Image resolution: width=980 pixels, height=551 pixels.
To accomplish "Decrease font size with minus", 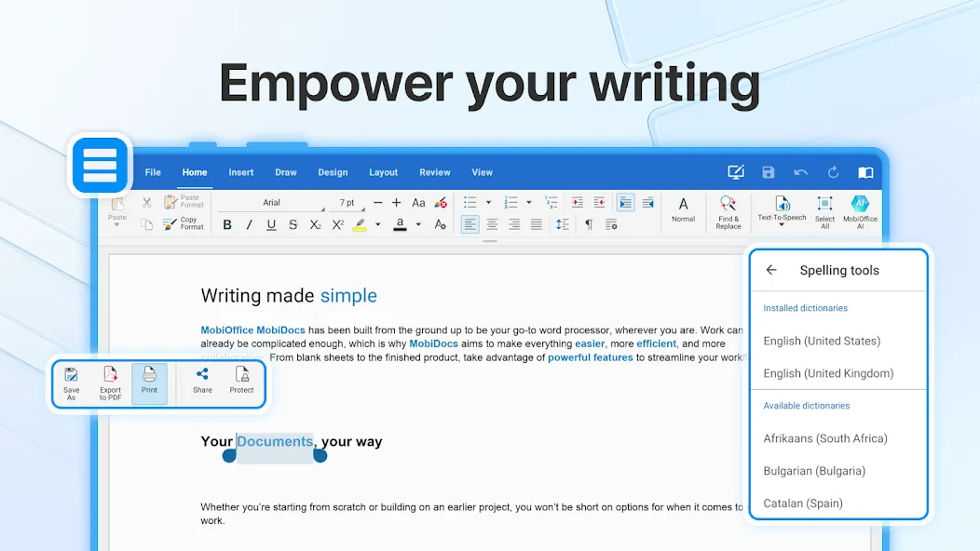I will (377, 202).
